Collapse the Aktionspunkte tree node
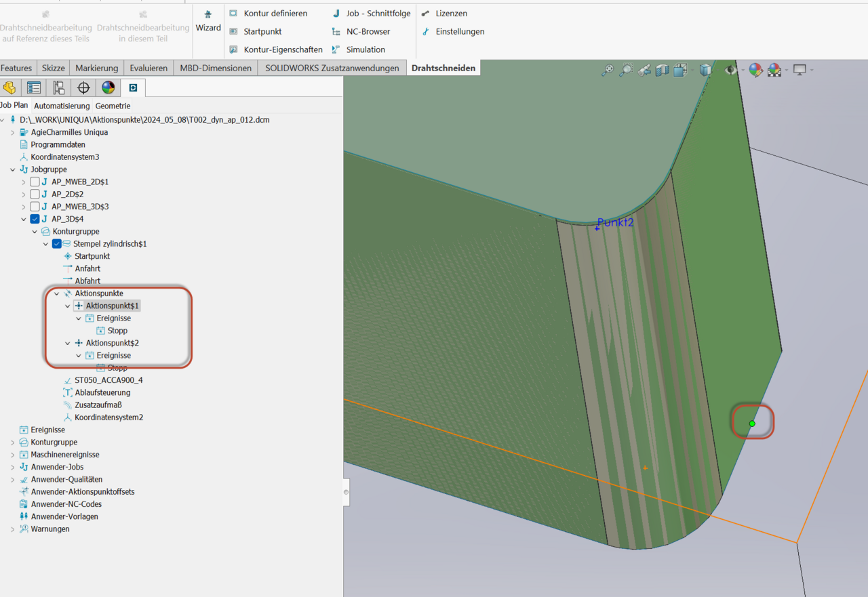Screen dimensions: 868x597 tap(57, 293)
